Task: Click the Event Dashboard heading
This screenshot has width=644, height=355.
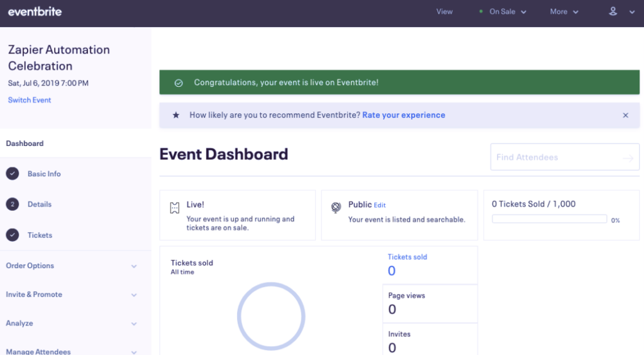Action: pyautogui.click(x=224, y=154)
